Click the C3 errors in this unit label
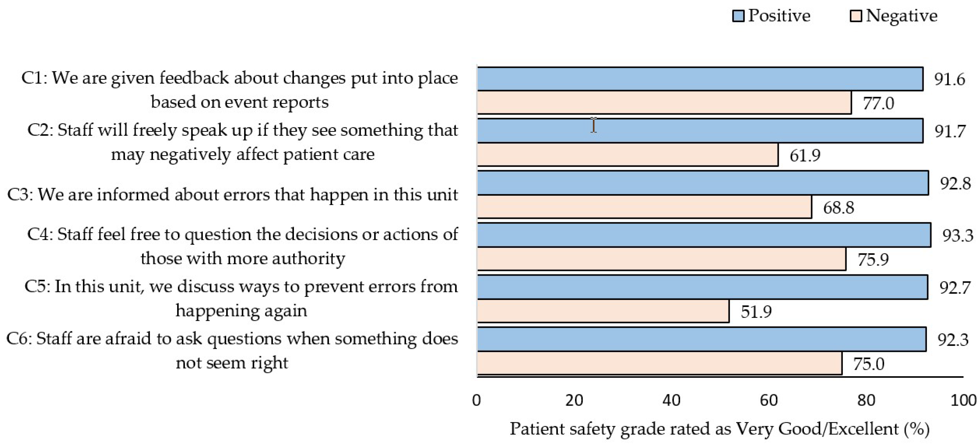The height and width of the screenshot is (447, 980). point(232,195)
